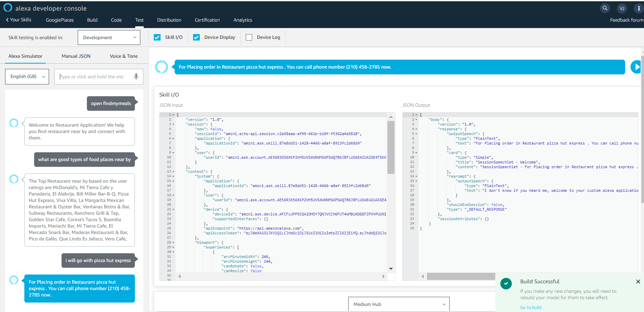Switch to the Build tab
The height and width of the screenshot is (312, 644).
point(92,20)
